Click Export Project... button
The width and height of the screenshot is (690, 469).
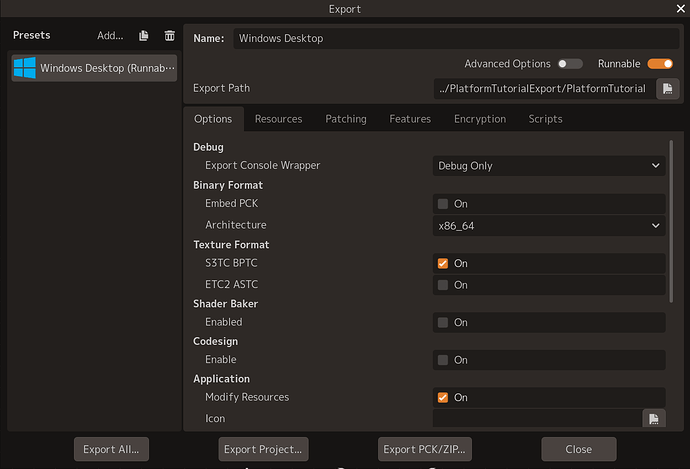click(x=263, y=449)
